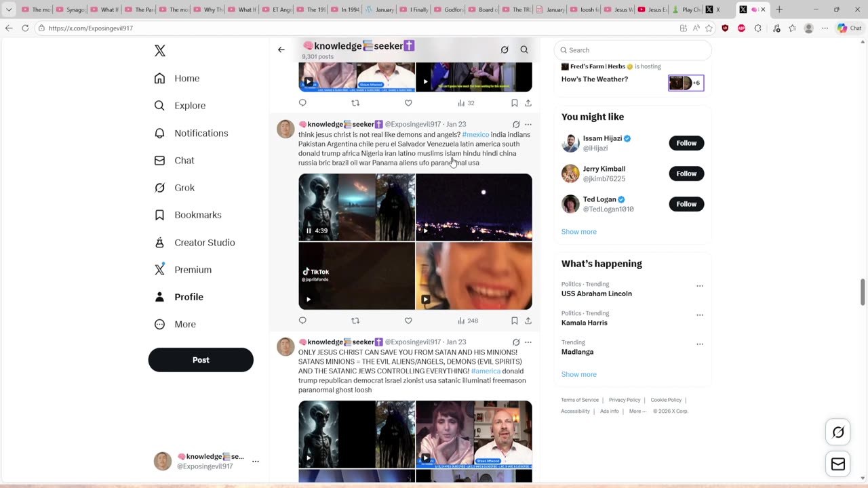
Task: Open Chat in sidebar
Action: (x=174, y=161)
